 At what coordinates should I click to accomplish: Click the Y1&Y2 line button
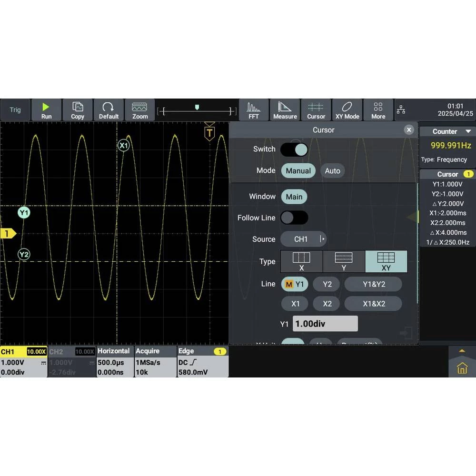(373, 284)
